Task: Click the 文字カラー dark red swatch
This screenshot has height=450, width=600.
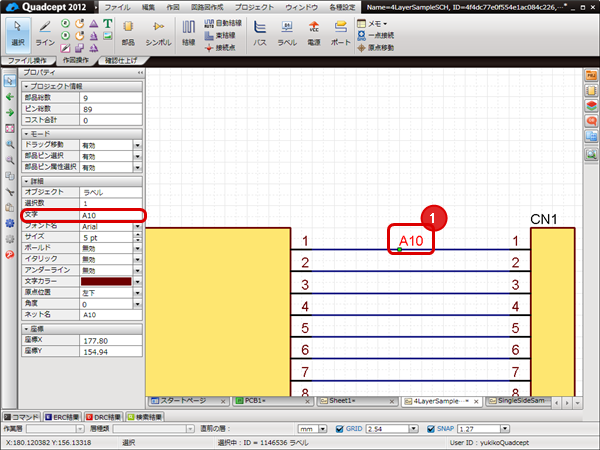Action: pyautogui.click(x=106, y=282)
